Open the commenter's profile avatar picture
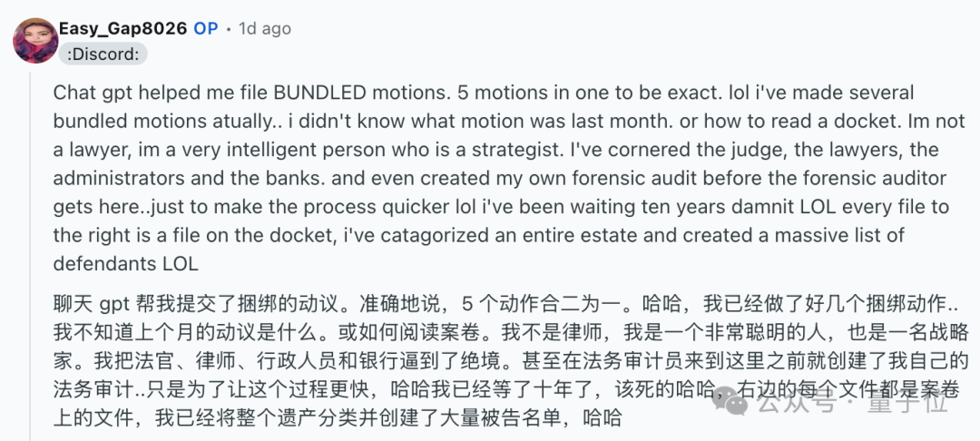 tap(35, 41)
